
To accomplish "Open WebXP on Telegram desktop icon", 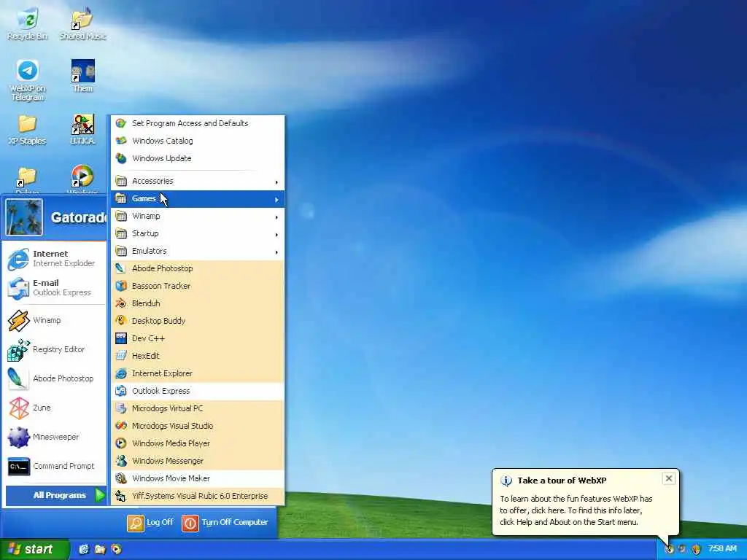I will [27, 80].
